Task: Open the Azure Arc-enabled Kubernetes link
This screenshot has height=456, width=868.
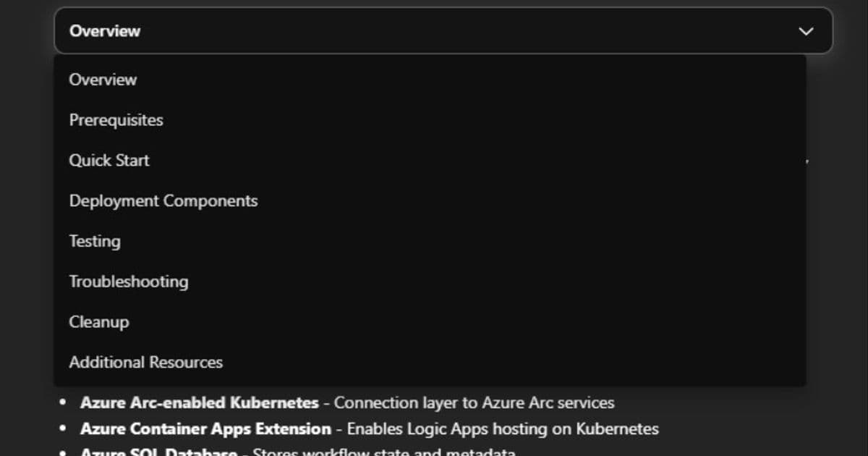Action: (x=201, y=402)
